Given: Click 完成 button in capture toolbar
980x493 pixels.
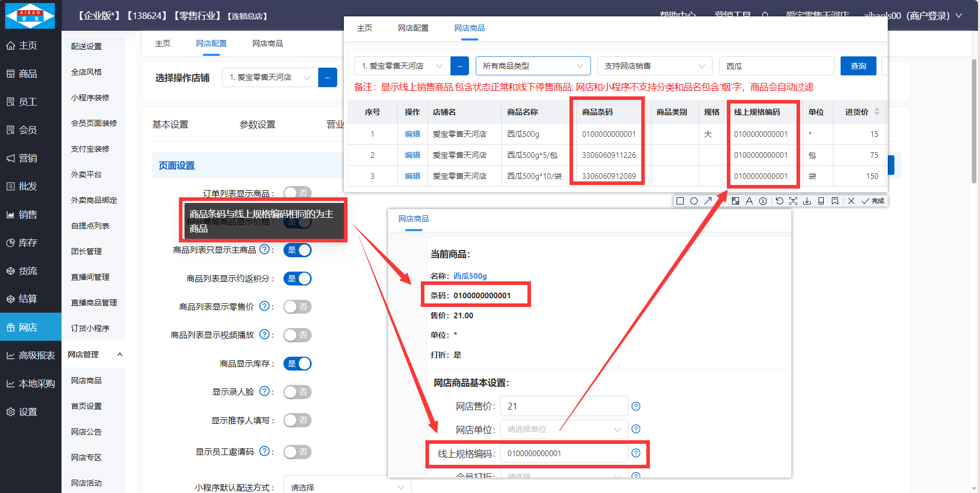Looking at the screenshot, I should (x=873, y=201).
